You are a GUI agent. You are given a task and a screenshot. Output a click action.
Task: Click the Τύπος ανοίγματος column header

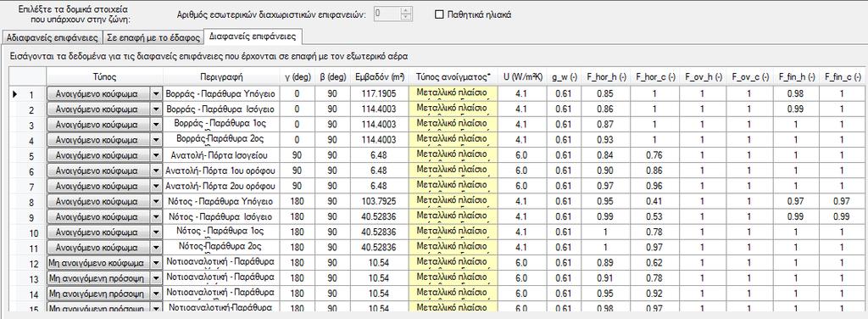pos(454,76)
